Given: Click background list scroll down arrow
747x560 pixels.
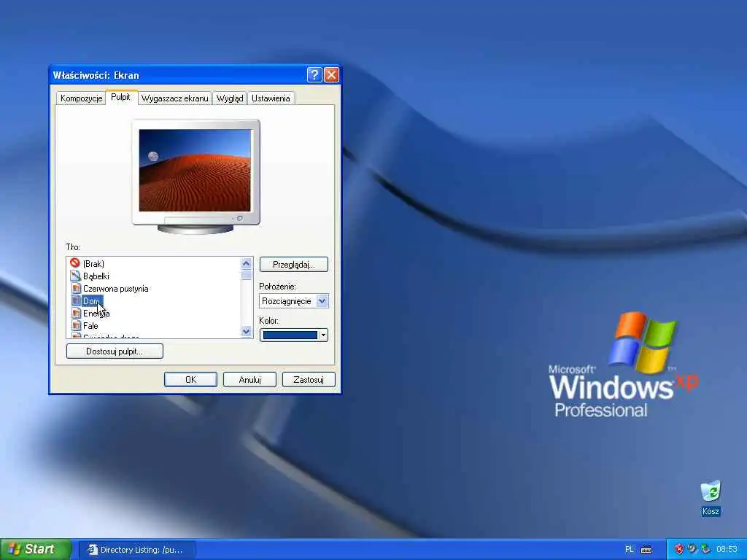Looking at the screenshot, I should click(247, 332).
